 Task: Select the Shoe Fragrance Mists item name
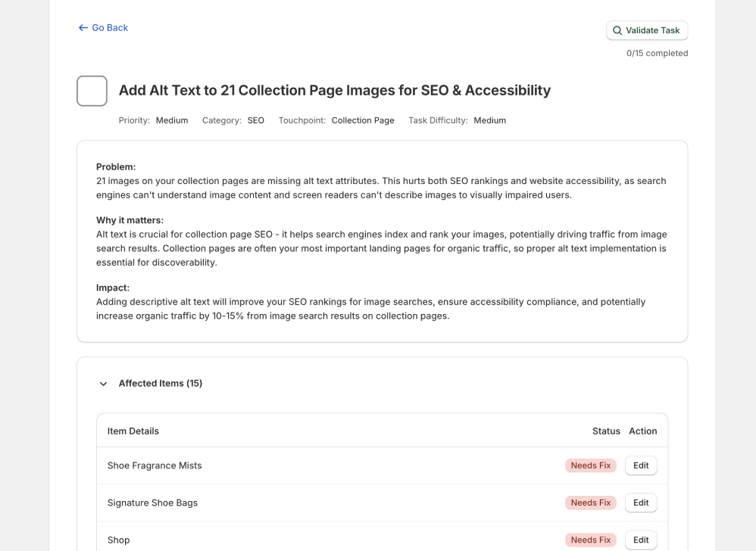[x=155, y=465]
